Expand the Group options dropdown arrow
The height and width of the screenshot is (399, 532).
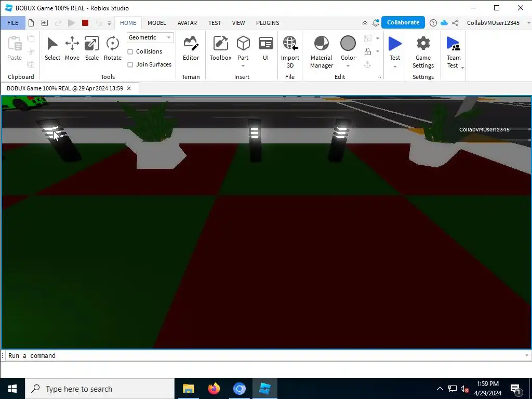tap(378, 38)
